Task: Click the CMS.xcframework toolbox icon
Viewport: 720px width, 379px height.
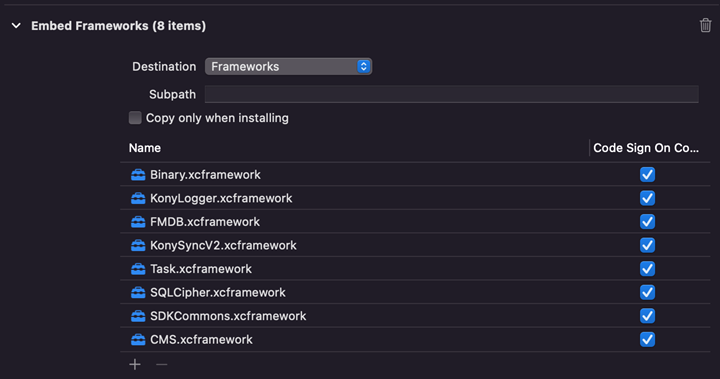Action: tap(138, 340)
